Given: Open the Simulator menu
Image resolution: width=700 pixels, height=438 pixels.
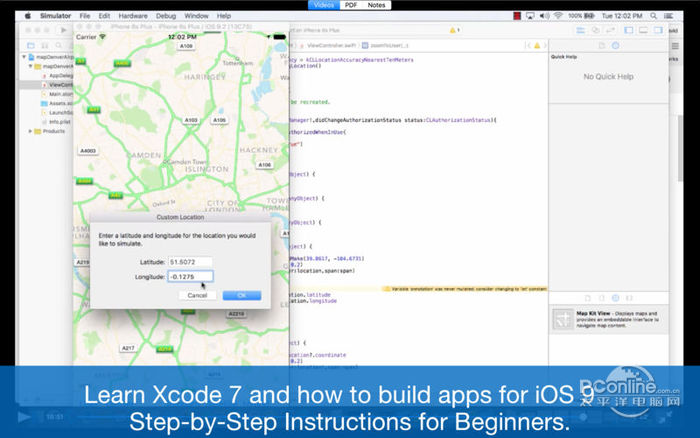Looking at the screenshot, I should tap(55, 16).
